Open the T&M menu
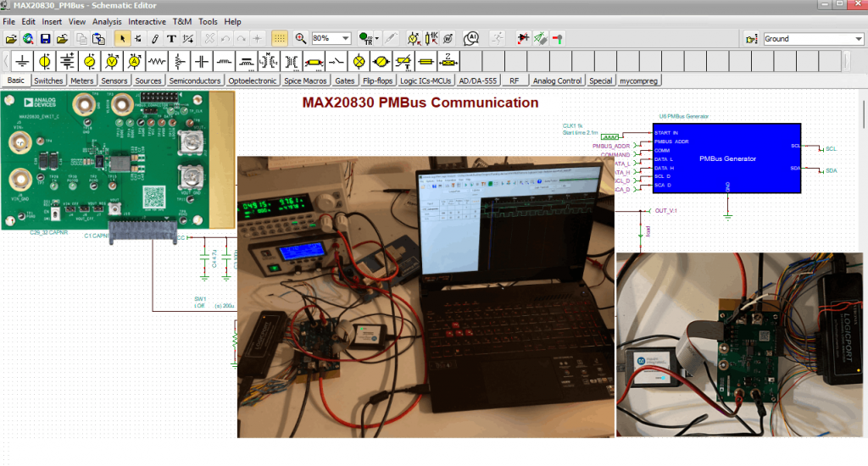 pos(181,21)
